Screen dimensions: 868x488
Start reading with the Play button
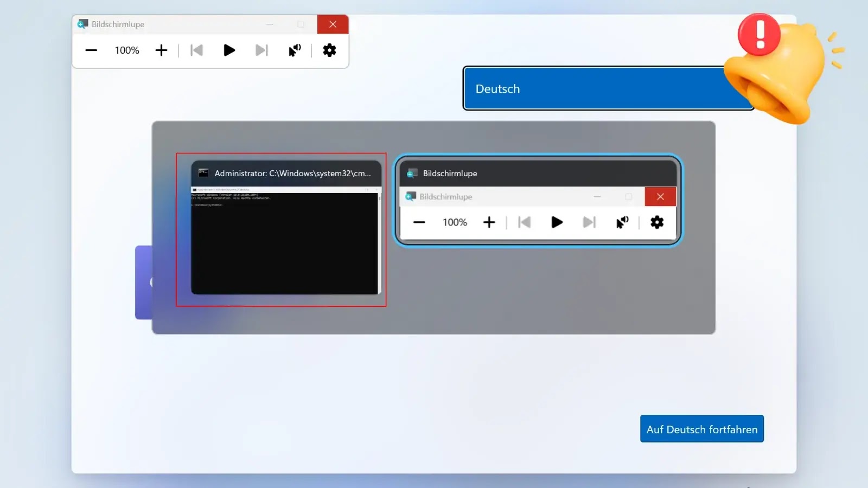pos(229,50)
